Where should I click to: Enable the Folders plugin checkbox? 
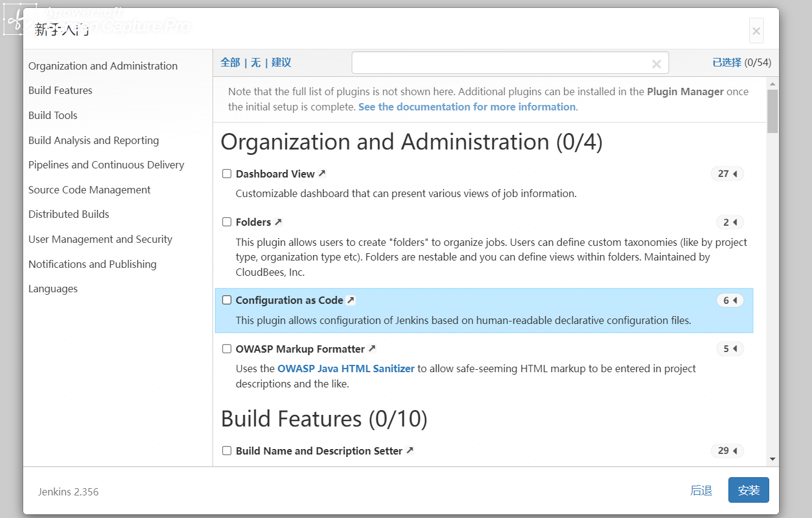(x=227, y=222)
